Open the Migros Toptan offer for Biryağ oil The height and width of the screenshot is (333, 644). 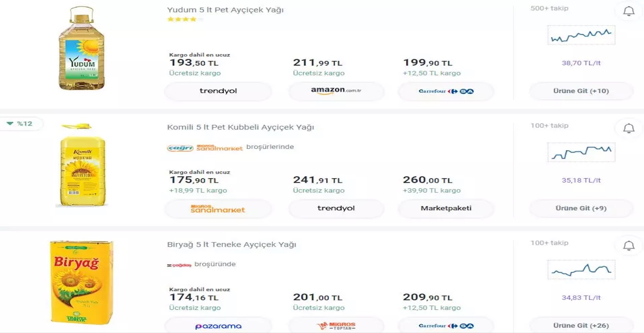336,326
